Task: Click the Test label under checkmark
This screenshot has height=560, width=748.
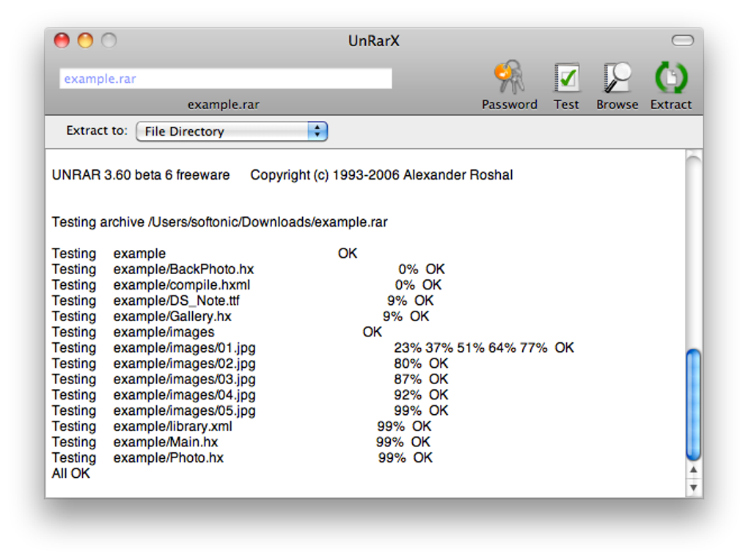Action: click(566, 105)
